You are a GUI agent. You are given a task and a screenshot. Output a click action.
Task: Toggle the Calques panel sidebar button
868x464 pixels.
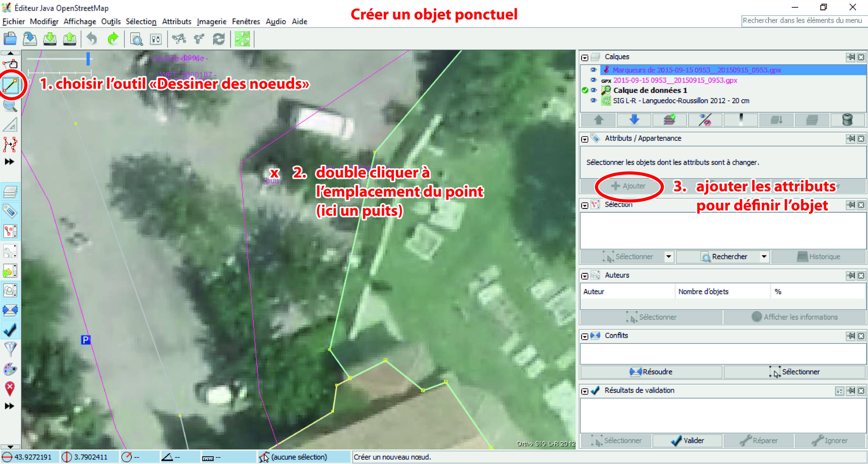pos(10,192)
